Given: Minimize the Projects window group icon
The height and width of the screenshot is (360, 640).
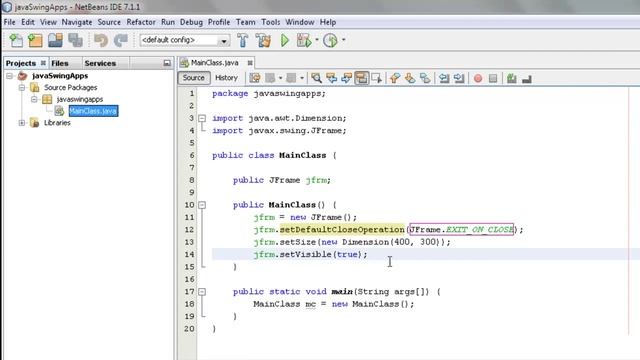Looking at the screenshot, I should [167, 63].
